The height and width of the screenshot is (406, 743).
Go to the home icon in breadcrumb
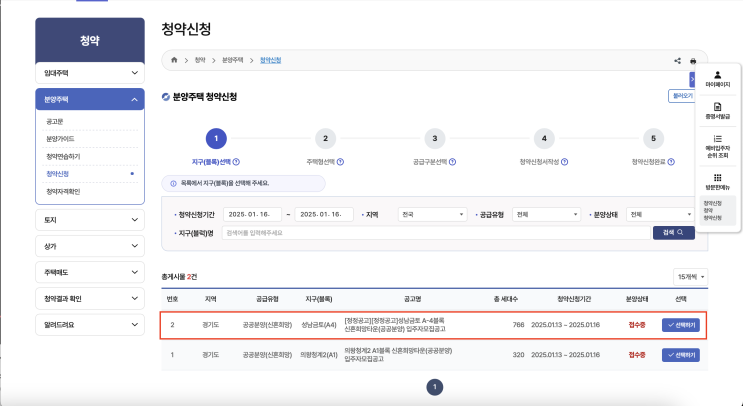click(x=174, y=60)
